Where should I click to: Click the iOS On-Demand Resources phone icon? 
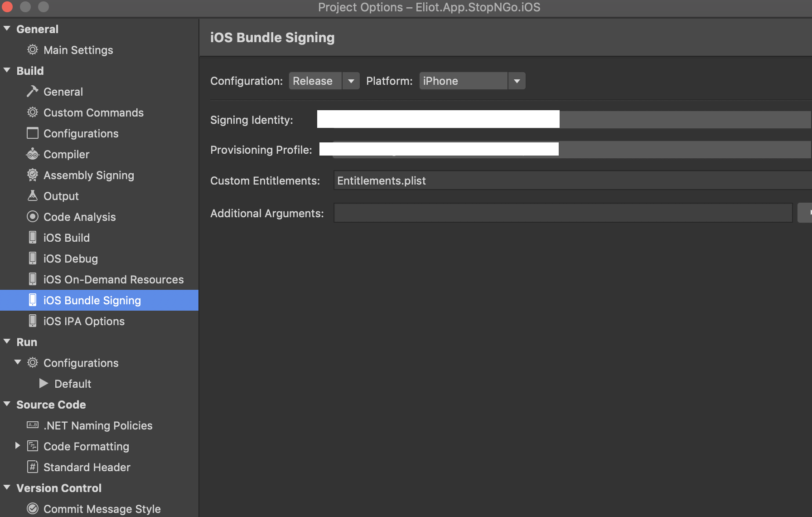click(x=33, y=279)
